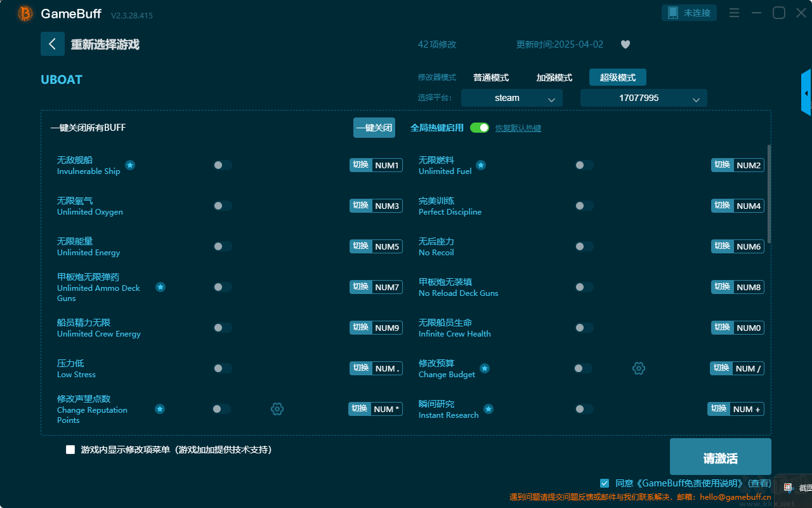This screenshot has height=508, width=812.
Task: Toggle Change Budget switch
Action: [x=583, y=368]
